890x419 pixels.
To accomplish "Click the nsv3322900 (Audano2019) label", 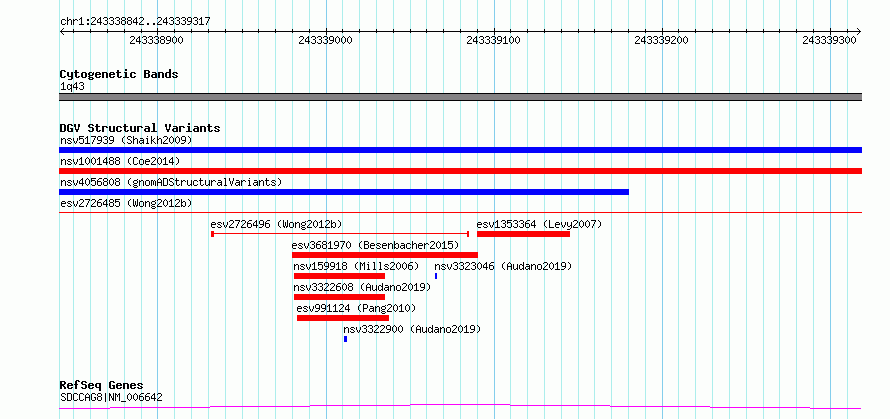I will pyautogui.click(x=412, y=329).
